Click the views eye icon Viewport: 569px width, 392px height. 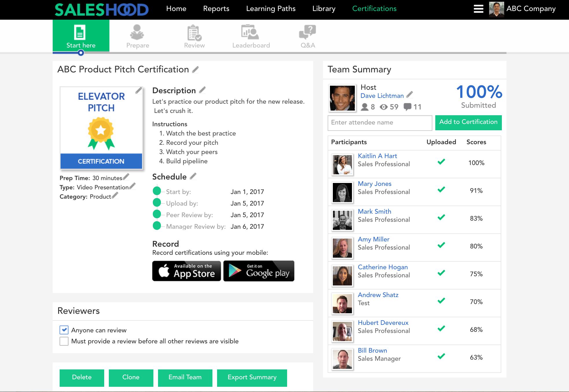pyautogui.click(x=384, y=107)
